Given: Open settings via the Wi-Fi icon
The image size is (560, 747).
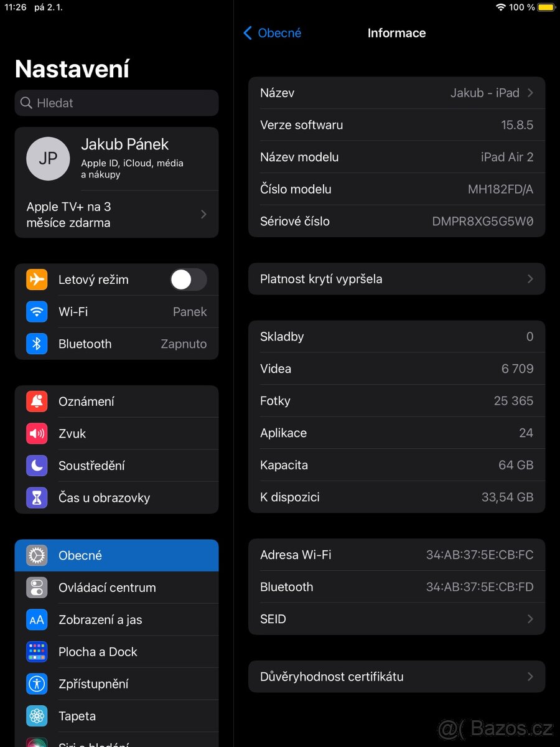Looking at the screenshot, I should (x=37, y=312).
